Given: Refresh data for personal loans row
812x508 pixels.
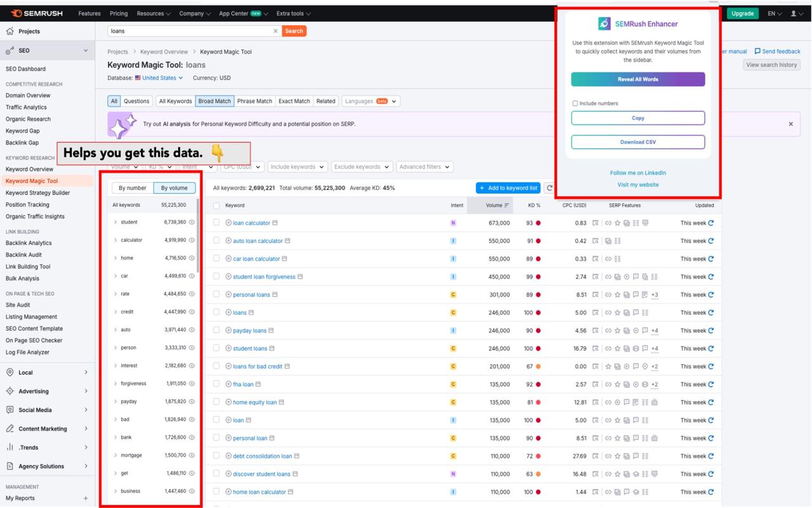Looking at the screenshot, I should 711,295.
